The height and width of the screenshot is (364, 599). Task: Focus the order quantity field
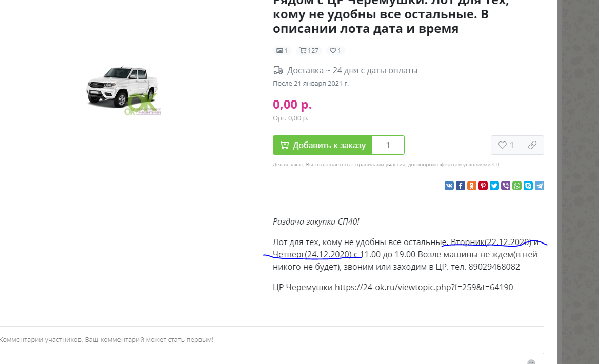[388, 145]
